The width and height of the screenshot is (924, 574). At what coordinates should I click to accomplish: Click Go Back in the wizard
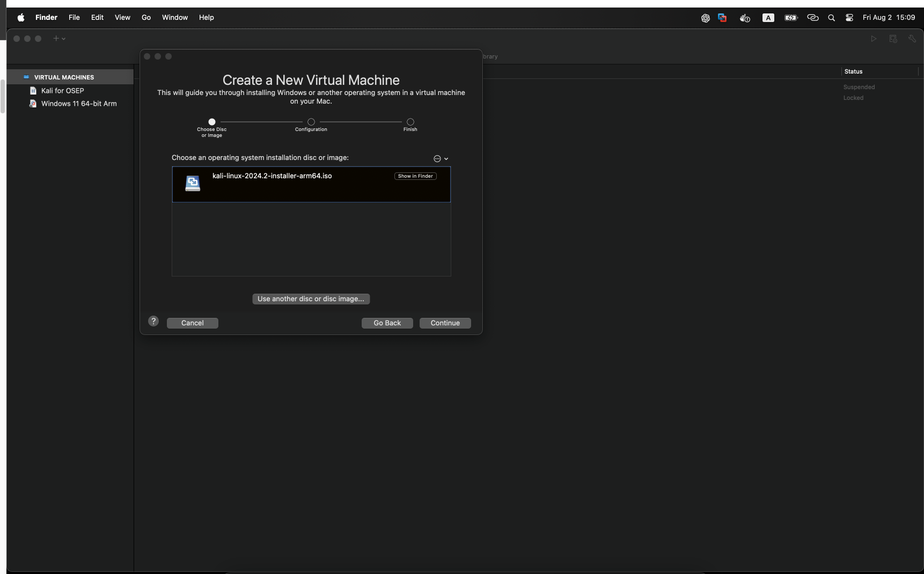(x=387, y=323)
